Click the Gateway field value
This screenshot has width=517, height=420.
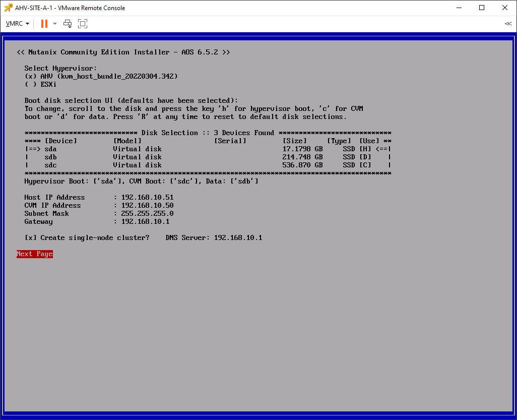point(146,222)
